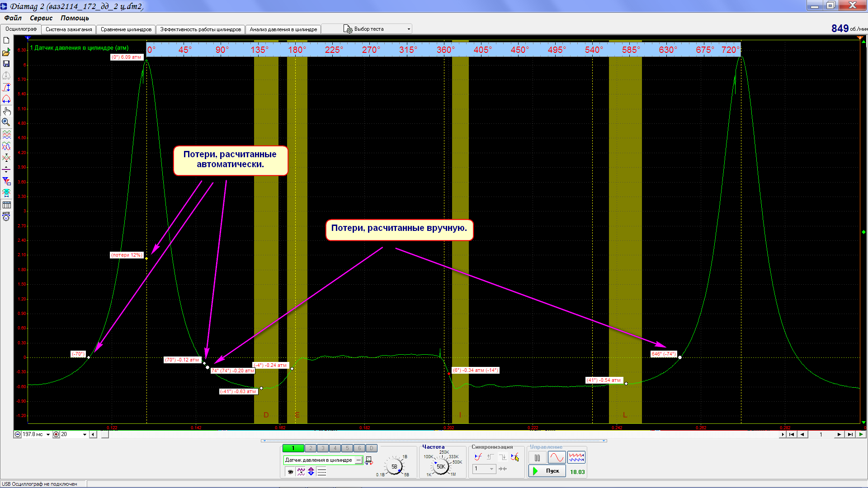Switch to the Осциллограф tab

tap(21, 29)
